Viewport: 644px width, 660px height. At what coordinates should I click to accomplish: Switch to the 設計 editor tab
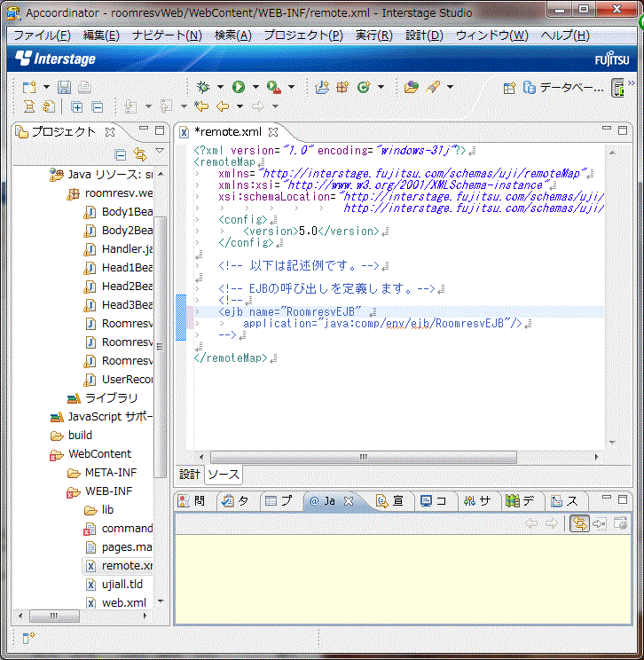190,475
